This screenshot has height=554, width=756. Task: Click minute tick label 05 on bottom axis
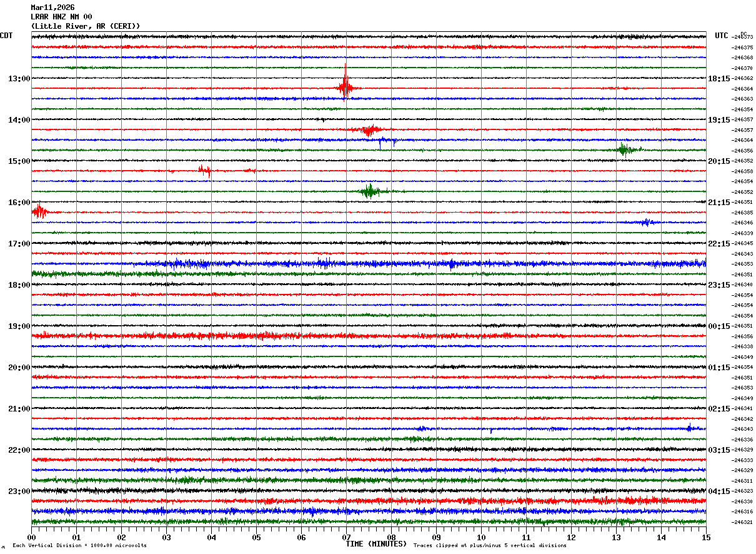point(256,537)
